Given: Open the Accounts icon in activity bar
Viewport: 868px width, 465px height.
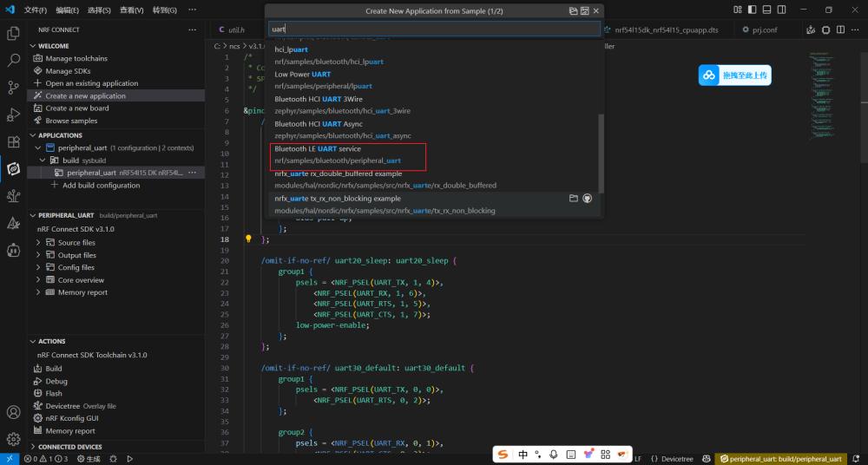Looking at the screenshot, I should [13, 413].
